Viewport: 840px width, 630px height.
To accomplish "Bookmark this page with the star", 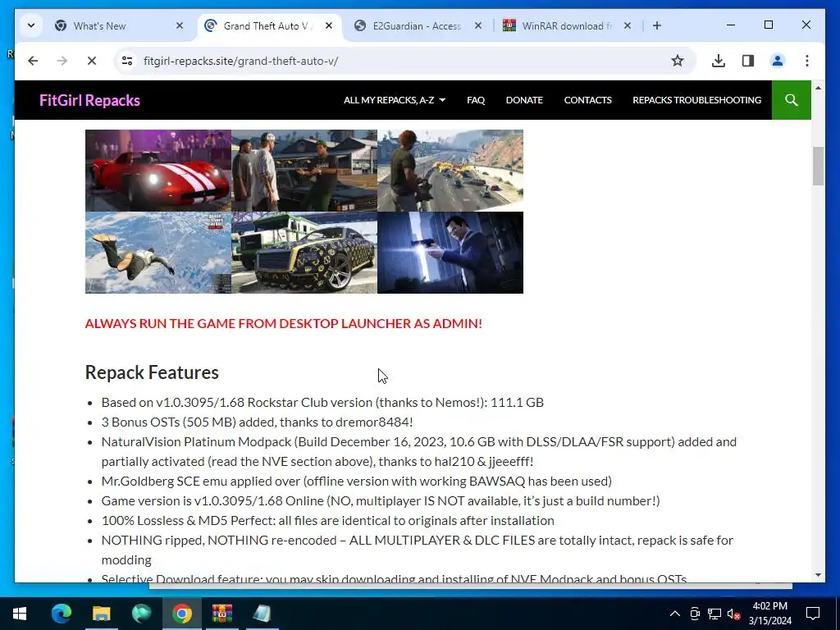I will [x=677, y=61].
